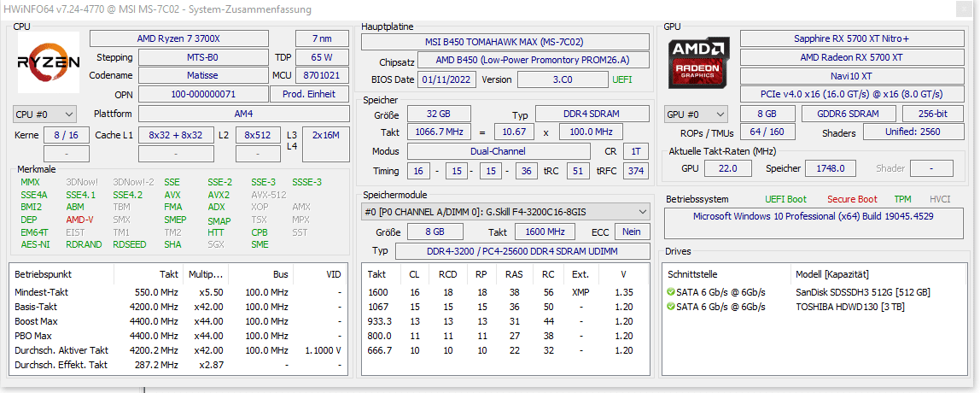
Task: Click the 7 nm process field
Action: pyautogui.click(x=322, y=38)
